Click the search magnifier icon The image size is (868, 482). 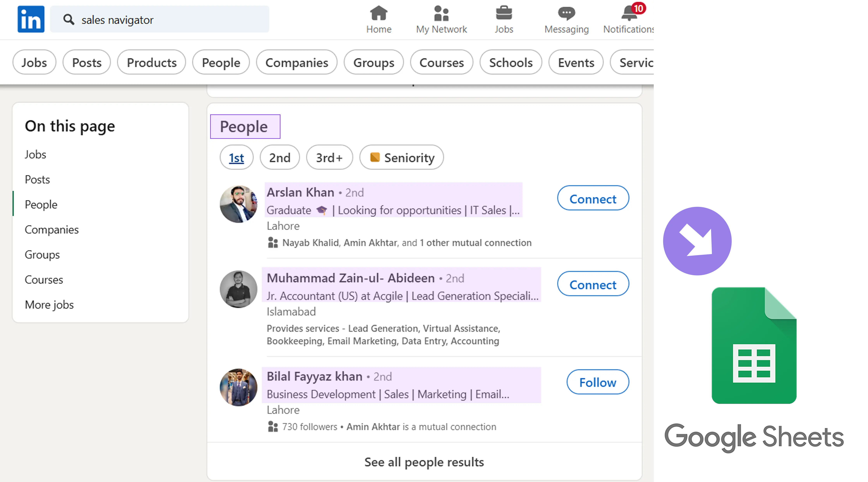(69, 20)
